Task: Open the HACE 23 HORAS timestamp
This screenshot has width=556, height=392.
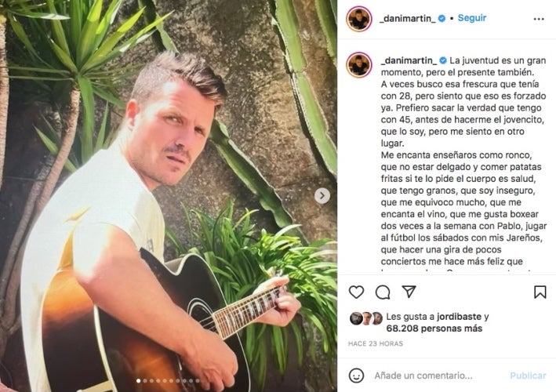Action: click(375, 343)
